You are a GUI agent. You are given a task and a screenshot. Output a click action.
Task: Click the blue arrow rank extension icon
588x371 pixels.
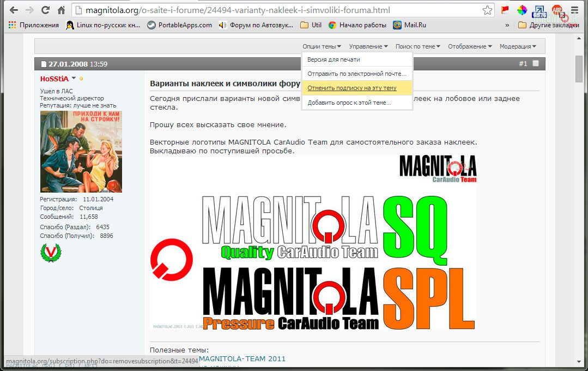pyautogui.click(x=539, y=11)
